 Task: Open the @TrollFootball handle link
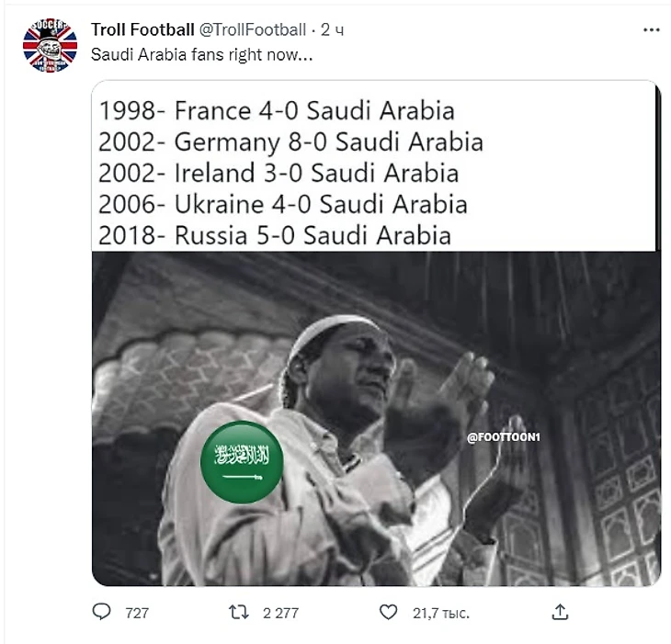click(x=253, y=29)
